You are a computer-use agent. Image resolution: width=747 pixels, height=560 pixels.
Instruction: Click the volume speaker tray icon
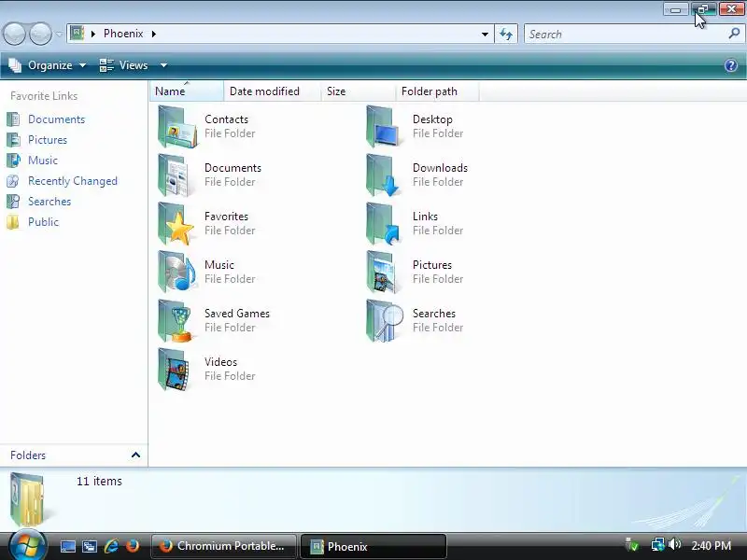(x=674, y=544)
